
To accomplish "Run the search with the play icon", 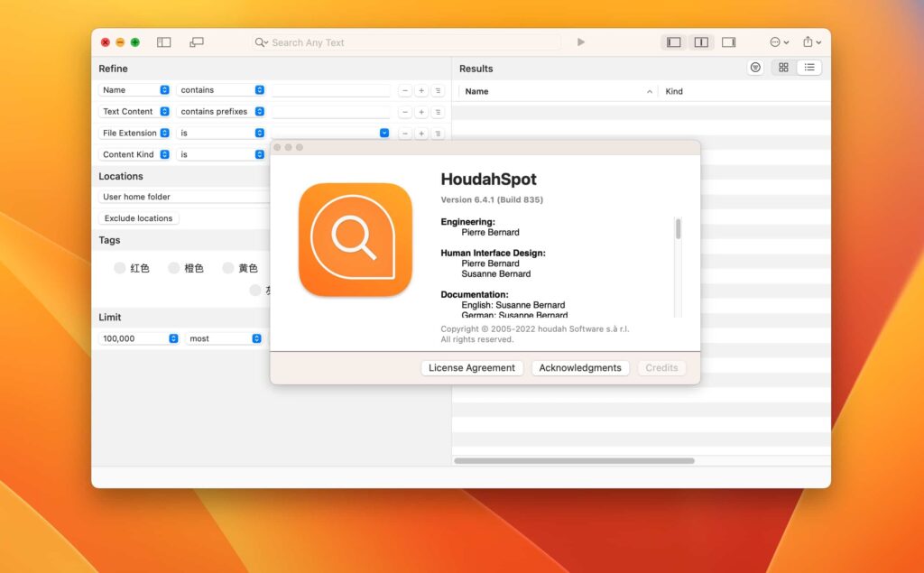I will tap(580, 42).
